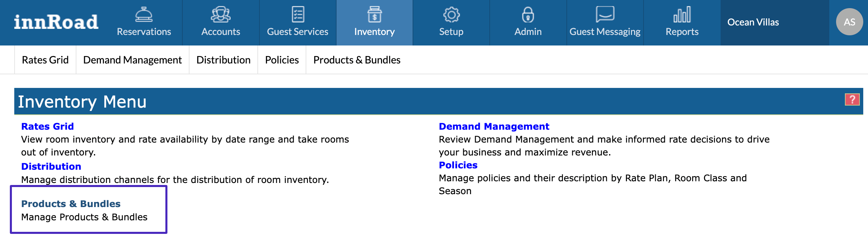The height and width of the screenshot is (241, 868).
Task: Open Accounts people icon
Action: coord(221,15)
